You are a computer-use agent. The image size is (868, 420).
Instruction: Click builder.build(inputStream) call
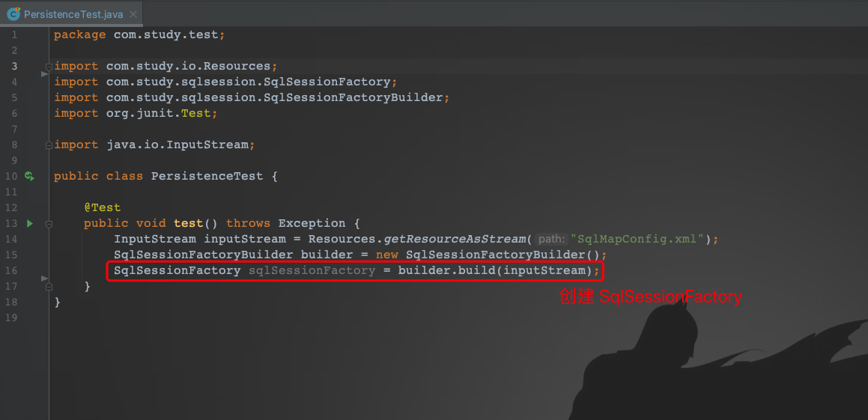click(x=495, y=270)
